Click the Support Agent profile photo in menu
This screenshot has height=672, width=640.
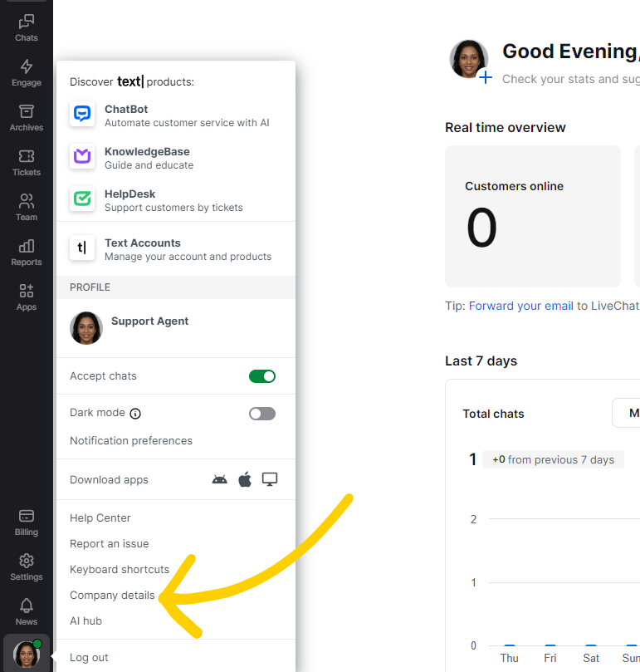[x=86, y=328]
